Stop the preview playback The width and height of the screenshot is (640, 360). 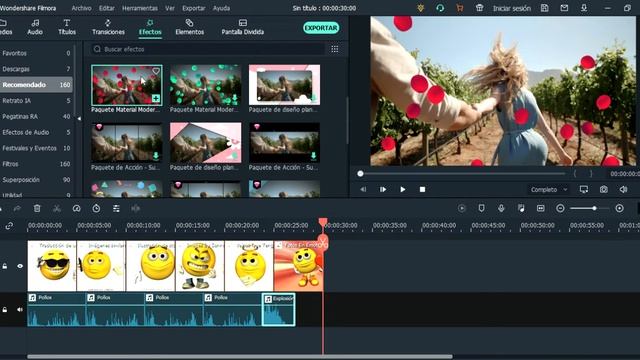(422, 189)
